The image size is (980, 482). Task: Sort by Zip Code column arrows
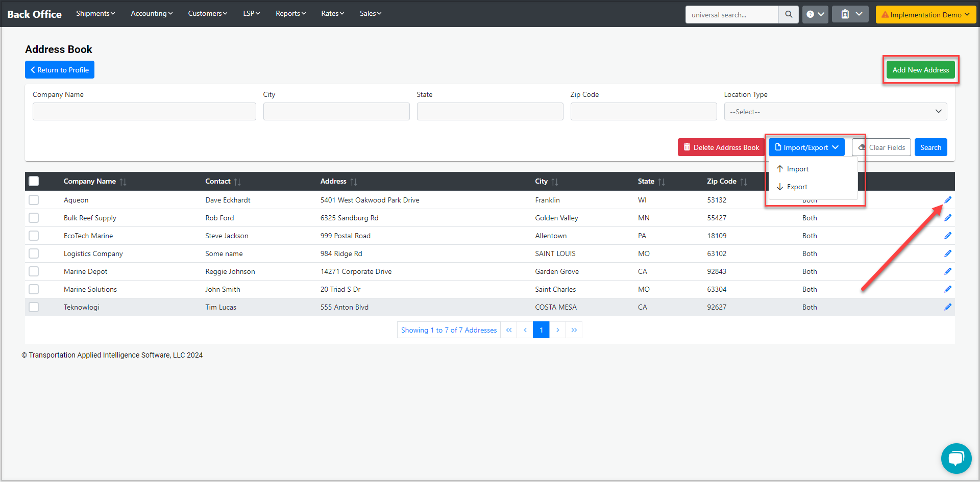tap(744, 182)
